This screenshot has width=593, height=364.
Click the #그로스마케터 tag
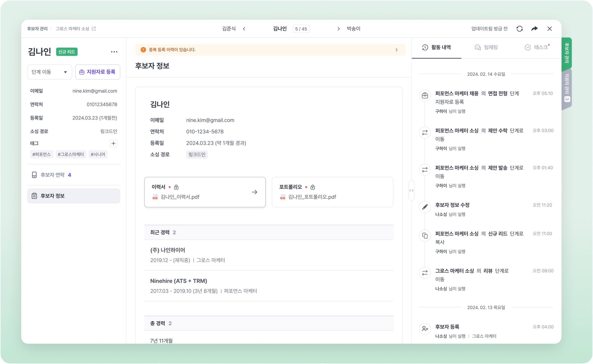point(71,154)
